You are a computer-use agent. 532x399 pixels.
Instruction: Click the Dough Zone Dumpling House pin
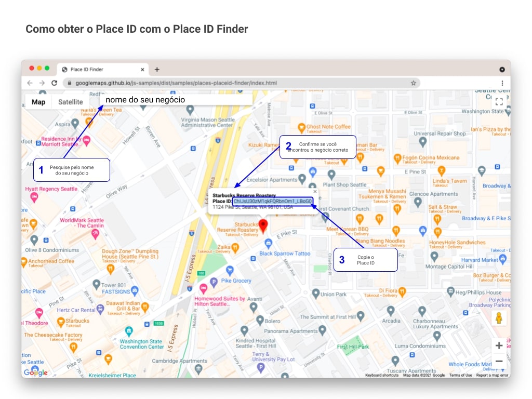pos(110,269)
